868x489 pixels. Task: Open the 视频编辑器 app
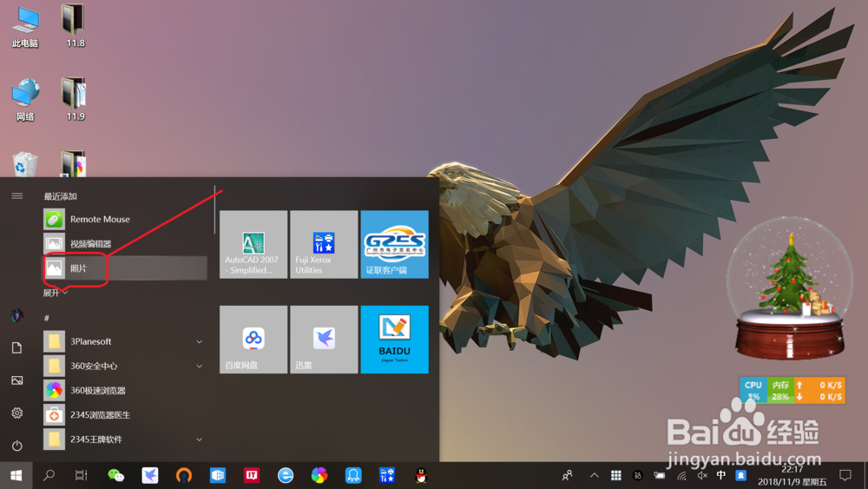coord(125,244)
